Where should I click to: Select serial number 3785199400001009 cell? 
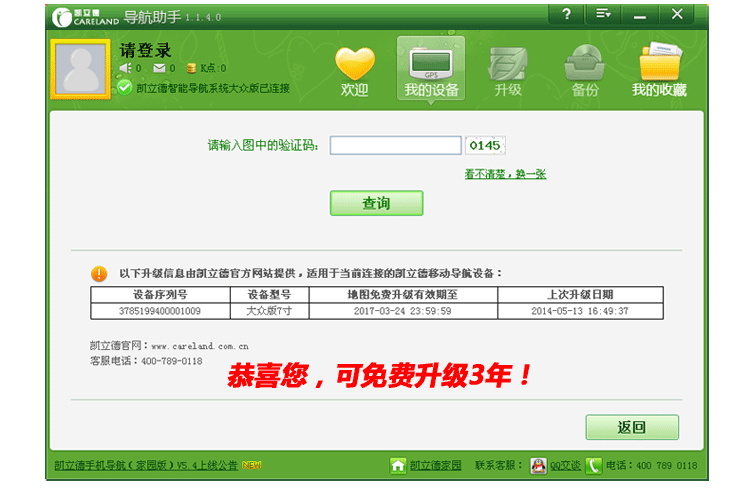pyautogui.click(x=160, y=311)
